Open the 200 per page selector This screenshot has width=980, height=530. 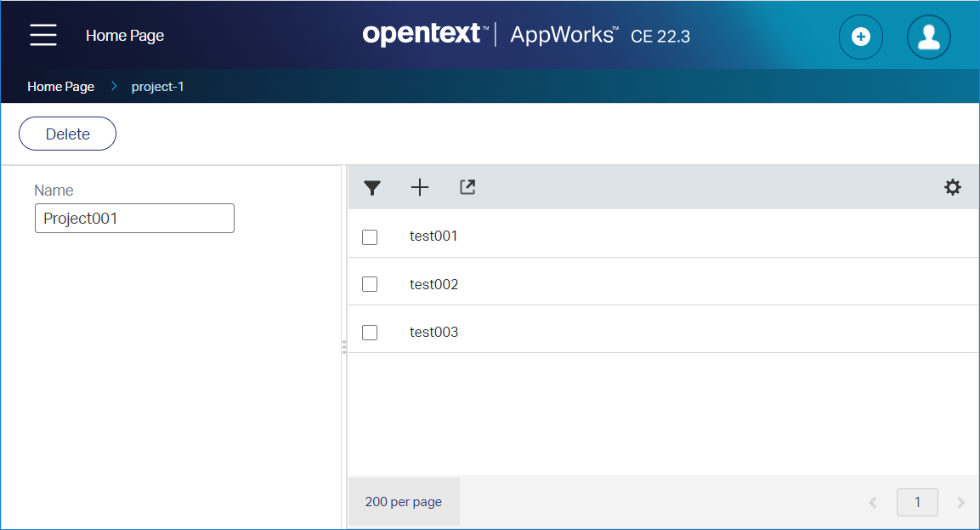coord(403,502)
